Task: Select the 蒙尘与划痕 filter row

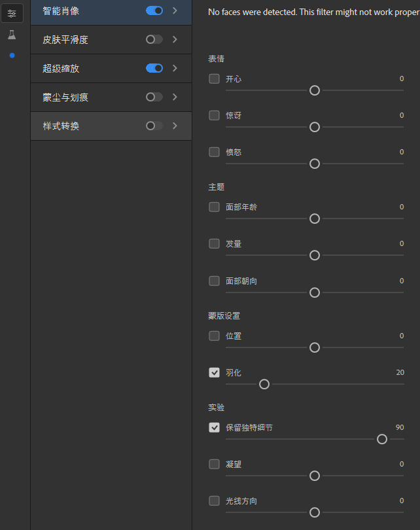Action: pyautogui.click(x=85, y=97)
